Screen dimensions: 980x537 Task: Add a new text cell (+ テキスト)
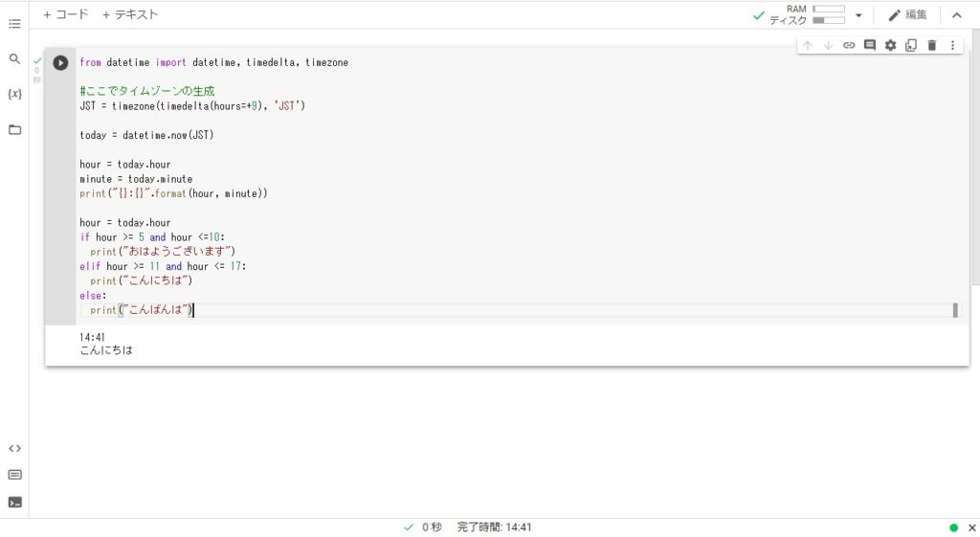click(x=130, y=14)
